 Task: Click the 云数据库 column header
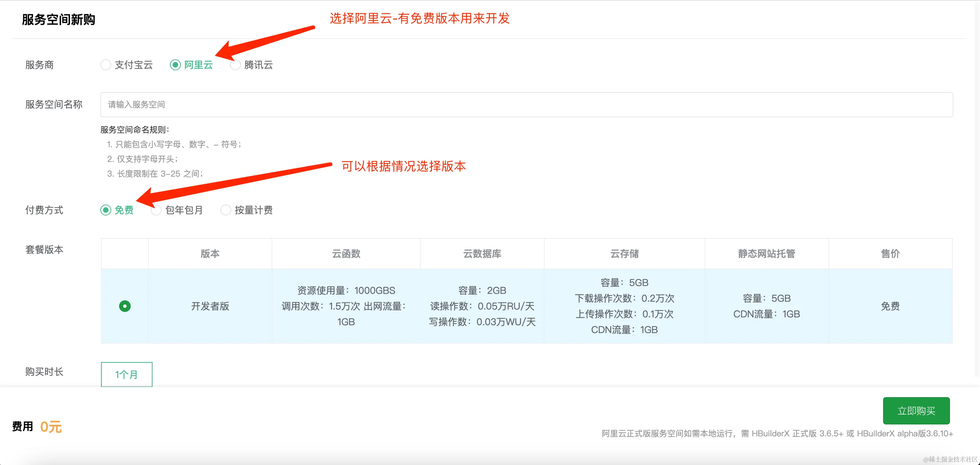tap(482, 254)
